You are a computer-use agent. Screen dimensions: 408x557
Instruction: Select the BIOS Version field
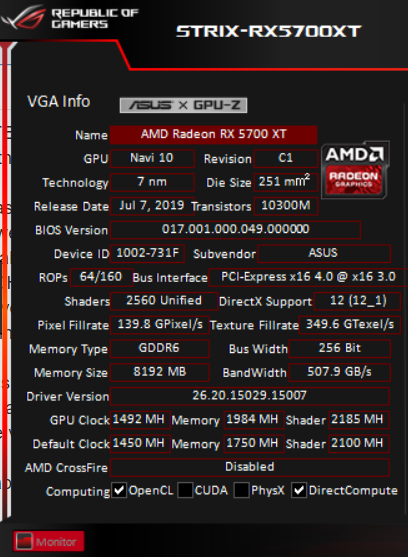coord(235,229)
